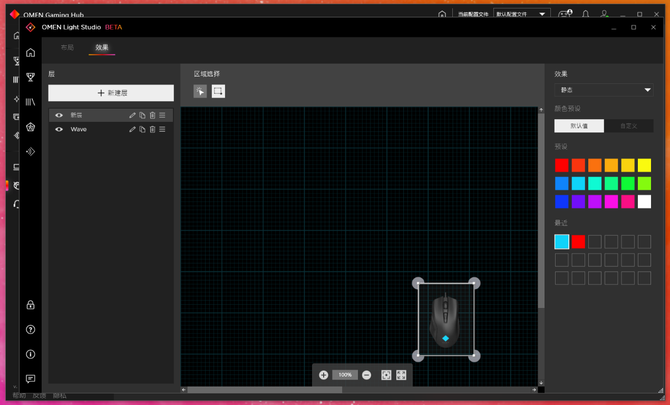The image size is (670, 405).
Task: Click the fit-to-screen zoom icon
Action: [386, 375]
